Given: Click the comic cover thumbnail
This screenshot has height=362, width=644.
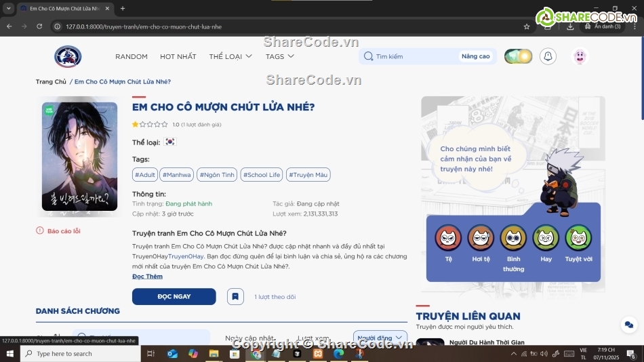Looking at the screenshot, I should click(80, 156).
